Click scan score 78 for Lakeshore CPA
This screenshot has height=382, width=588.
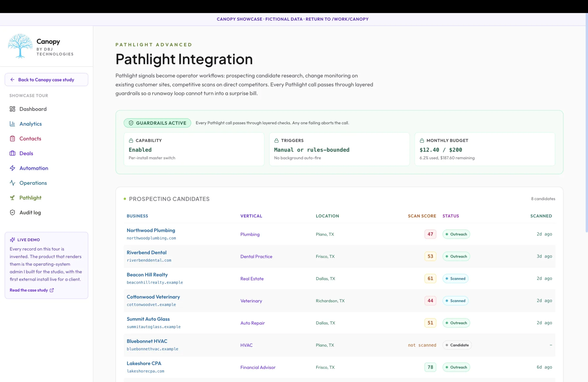coord(430,368)
